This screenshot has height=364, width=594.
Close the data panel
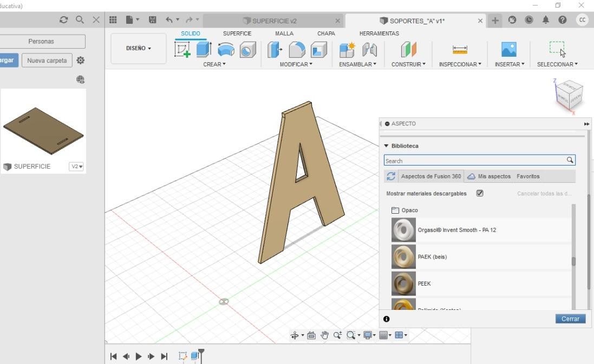pyautogui.click(x=96, y=19)
